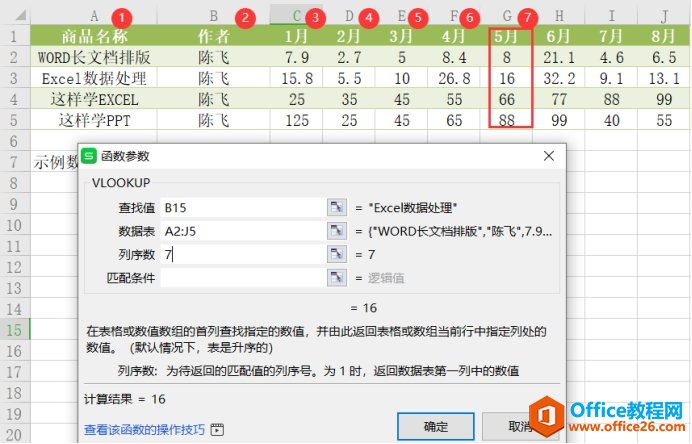Viewport: 692px width, 444px height.
Task: Click the 列序数 input field containing 7
Action: pos(244,254)
